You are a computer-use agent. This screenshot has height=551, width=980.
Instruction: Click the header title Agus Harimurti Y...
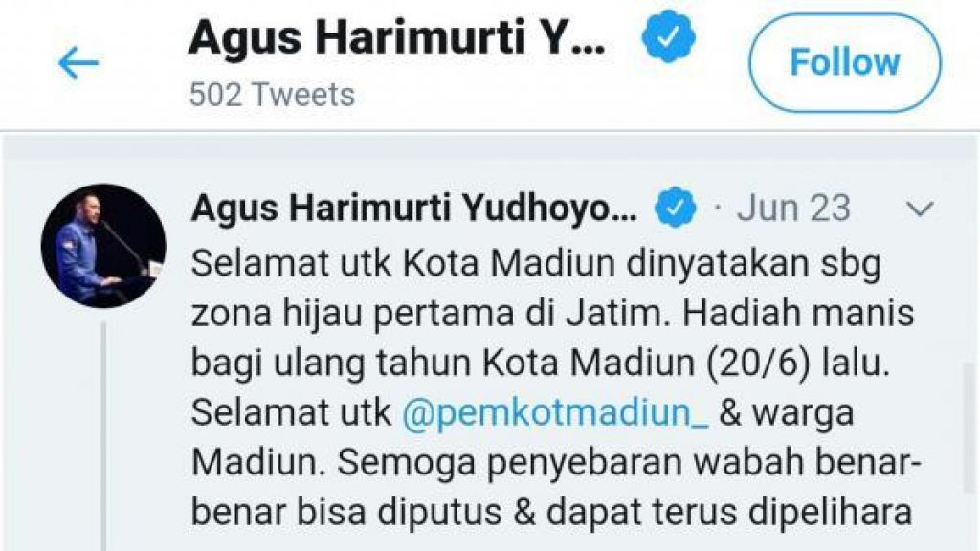point(397,37)
